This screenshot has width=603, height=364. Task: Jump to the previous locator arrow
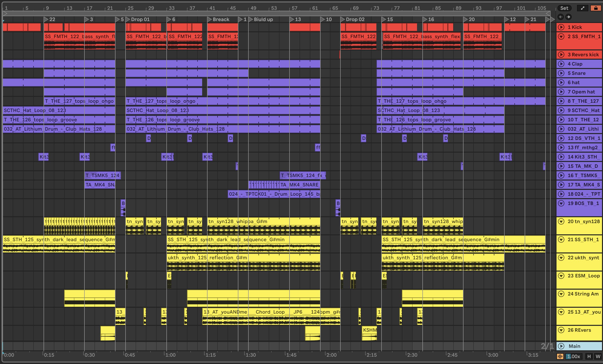561,17
